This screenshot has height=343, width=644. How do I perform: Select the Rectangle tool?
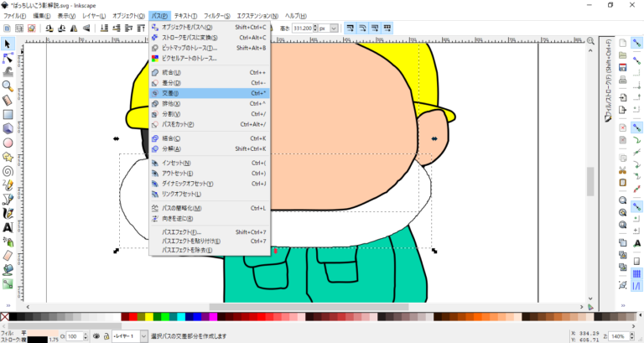pos(8,114)
